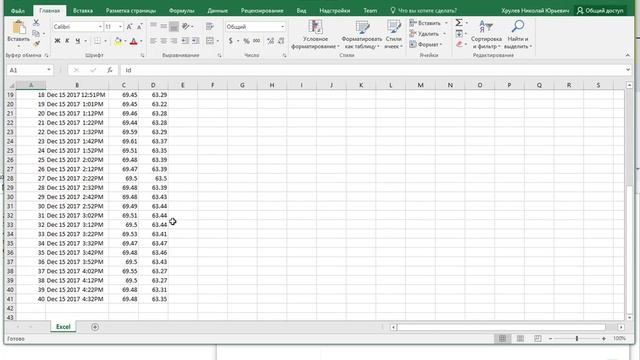Switch to Page Layout view in the status bar

pos(520,338)
